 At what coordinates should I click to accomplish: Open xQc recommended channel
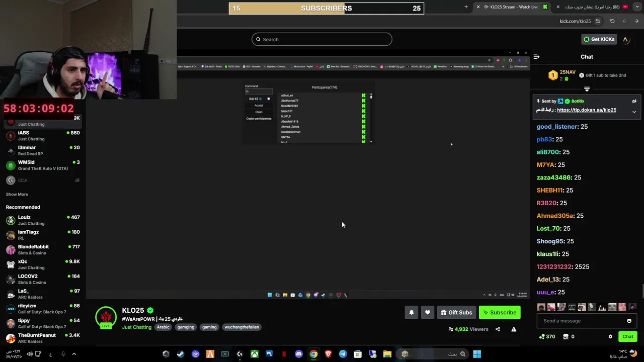43,264
